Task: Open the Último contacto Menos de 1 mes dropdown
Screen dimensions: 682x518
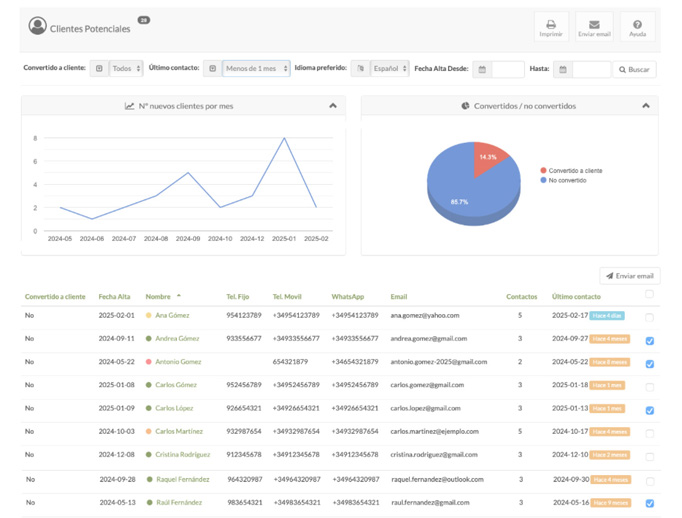Action: pos(256,69)
